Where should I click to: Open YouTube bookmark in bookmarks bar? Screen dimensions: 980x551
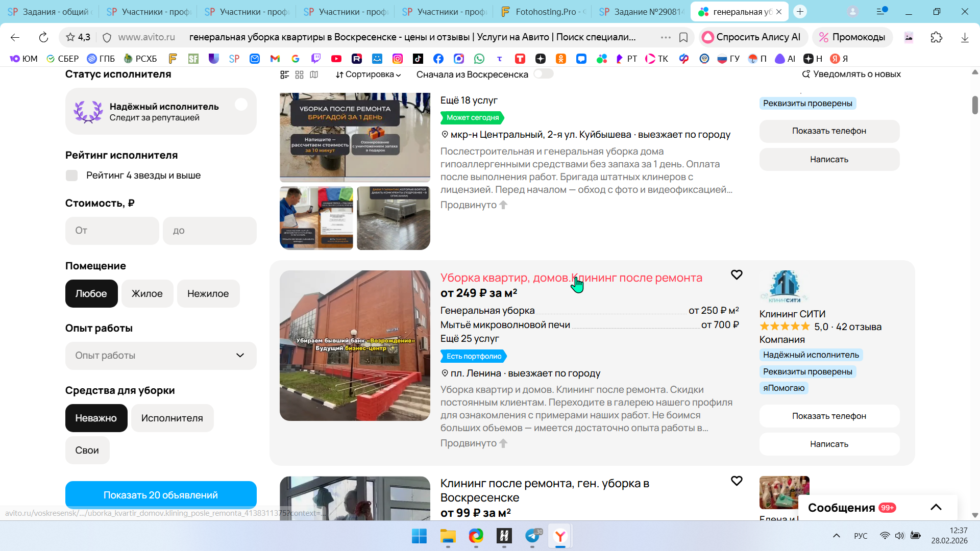click(336, 59)
